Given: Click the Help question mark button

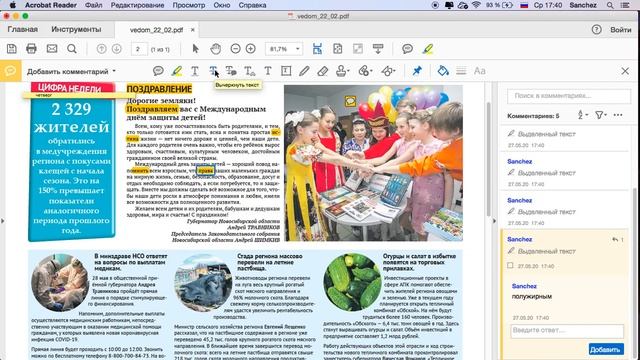Looking at the screenshot, I should [x=596, y=29].
